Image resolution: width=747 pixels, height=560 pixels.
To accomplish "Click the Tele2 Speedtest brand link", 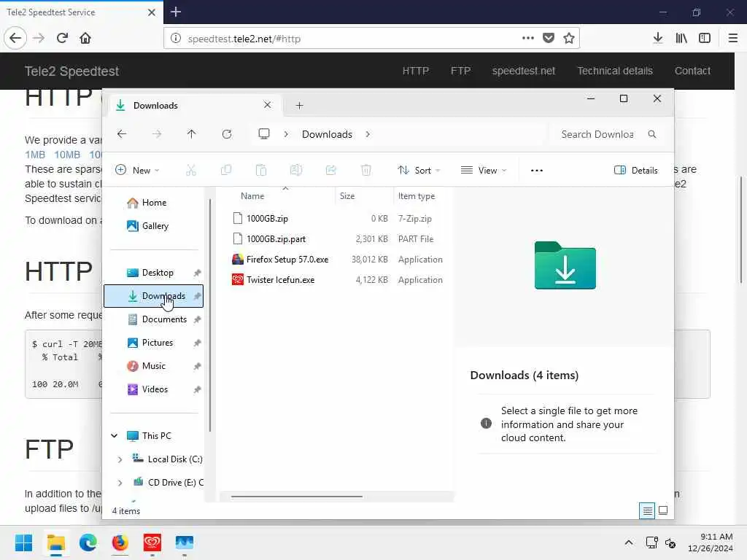I will point(71,71).
